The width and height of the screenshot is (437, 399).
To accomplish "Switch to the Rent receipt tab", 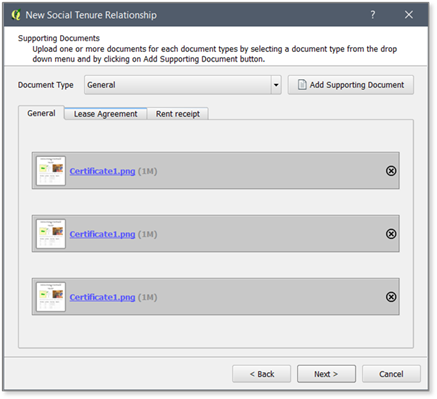I will [x=178, y=114].
